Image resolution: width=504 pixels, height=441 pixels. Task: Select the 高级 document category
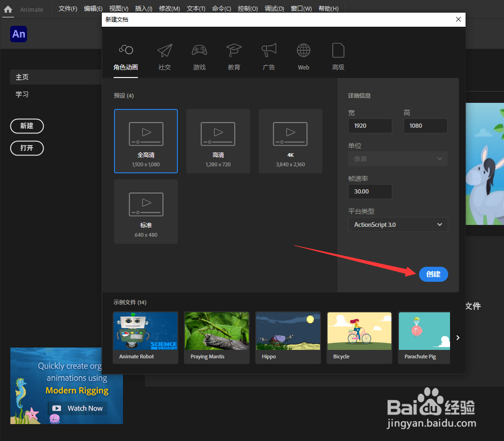click(x=338, y=57)
